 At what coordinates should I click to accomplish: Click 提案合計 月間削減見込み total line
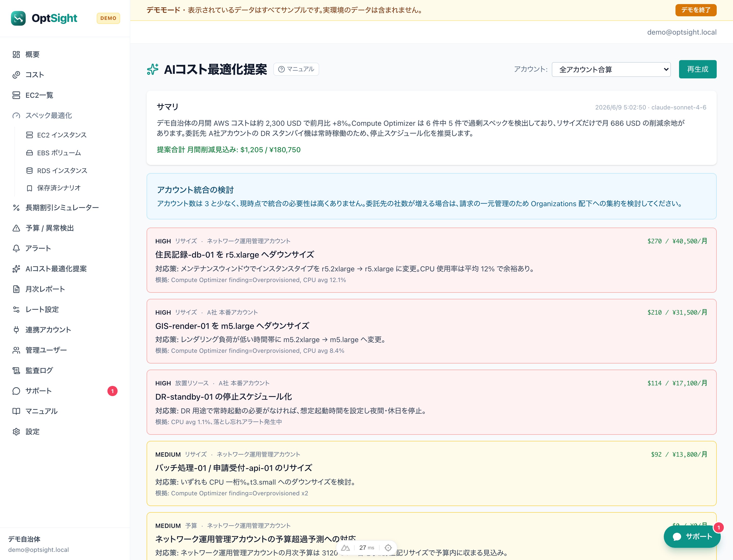(229, 150)
